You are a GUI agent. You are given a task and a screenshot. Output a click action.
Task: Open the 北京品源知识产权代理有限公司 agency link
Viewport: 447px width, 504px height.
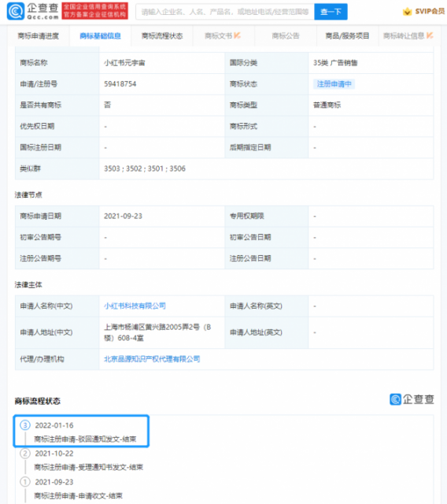[x=152, y=359]
